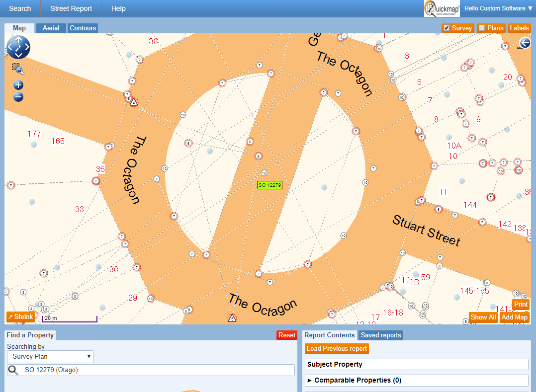Click the property pin near number 33
Viewport: 536px width, 392px height.
click(x=32, y=202)
